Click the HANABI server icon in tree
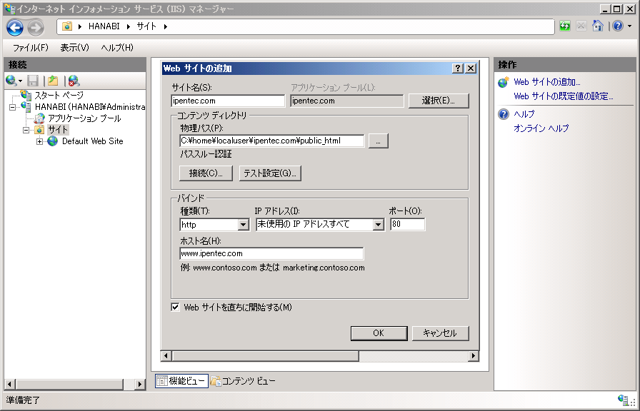The image size is (640, 411). pyautogui.click(x=26, y=107)
